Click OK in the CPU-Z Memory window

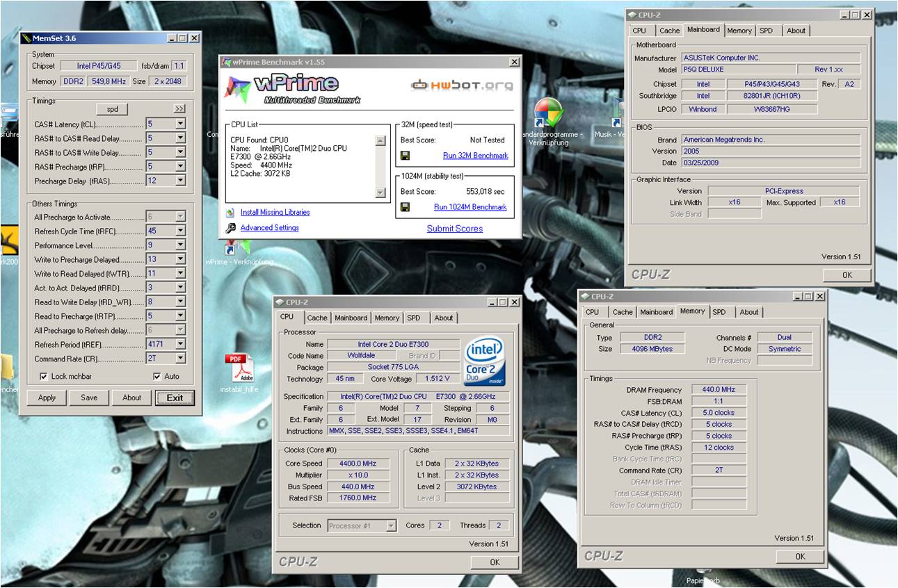800,557
